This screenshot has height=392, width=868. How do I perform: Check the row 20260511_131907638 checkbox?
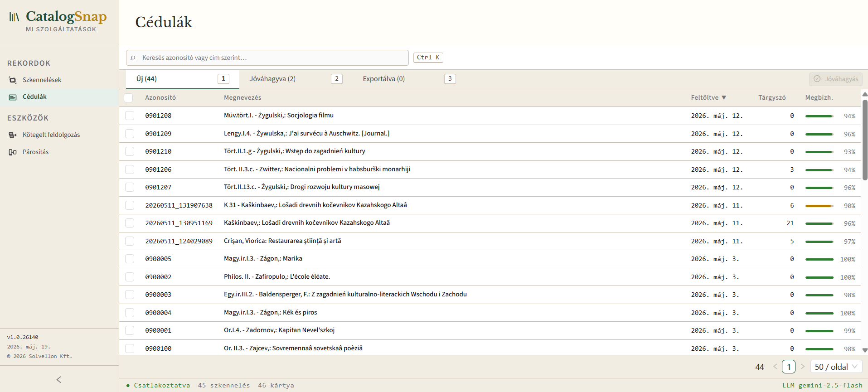point(130,205)
